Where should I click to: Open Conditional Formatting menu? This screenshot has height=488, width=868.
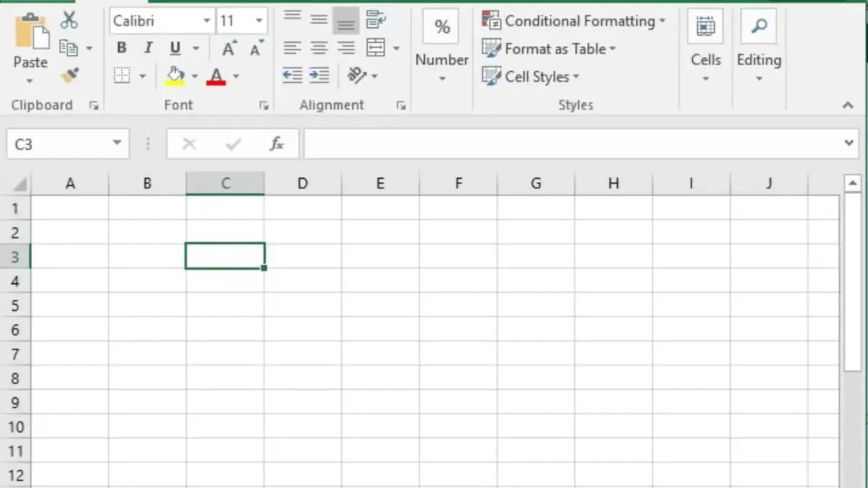(574, 21)
